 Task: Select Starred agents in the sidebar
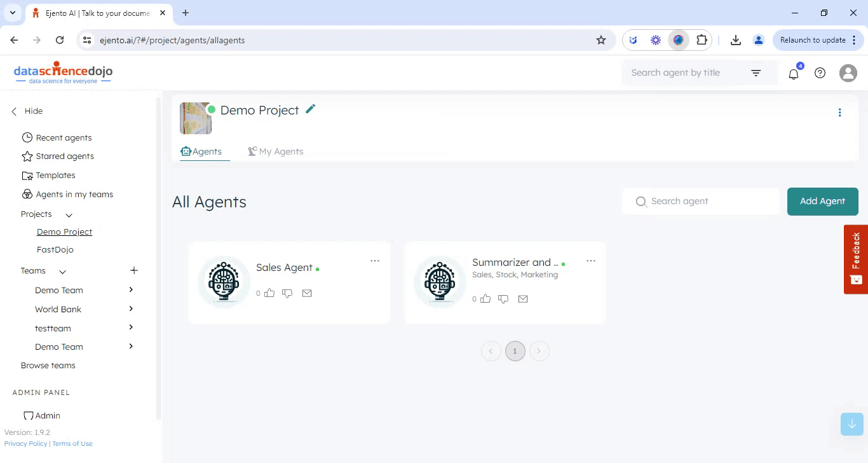tap(64, 156)
